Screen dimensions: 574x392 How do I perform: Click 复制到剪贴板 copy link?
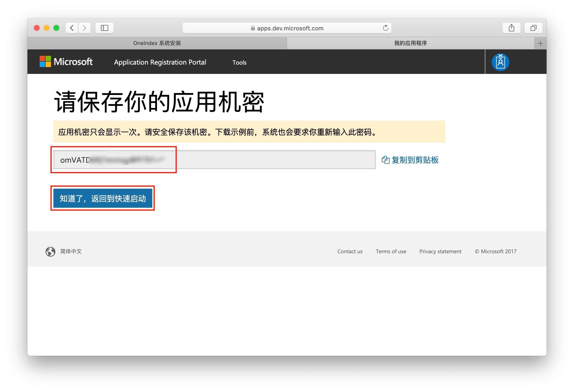coord(410,160)
